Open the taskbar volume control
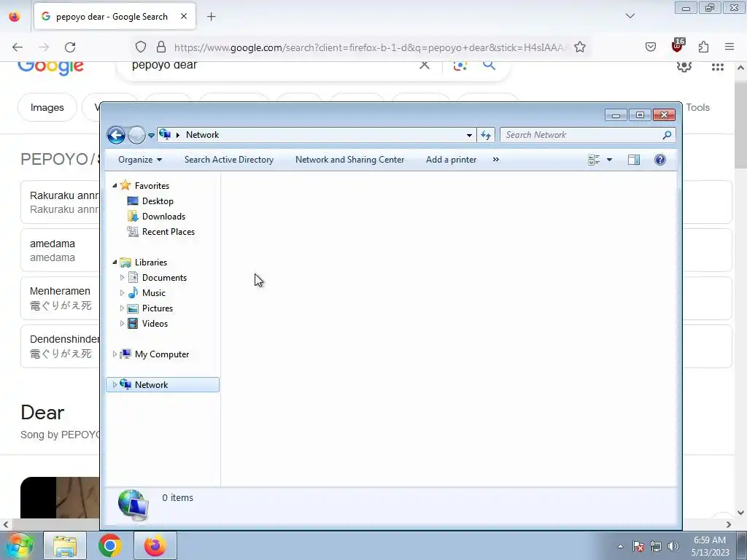Screen dimensions: 747x560 [x=673, y=546]
